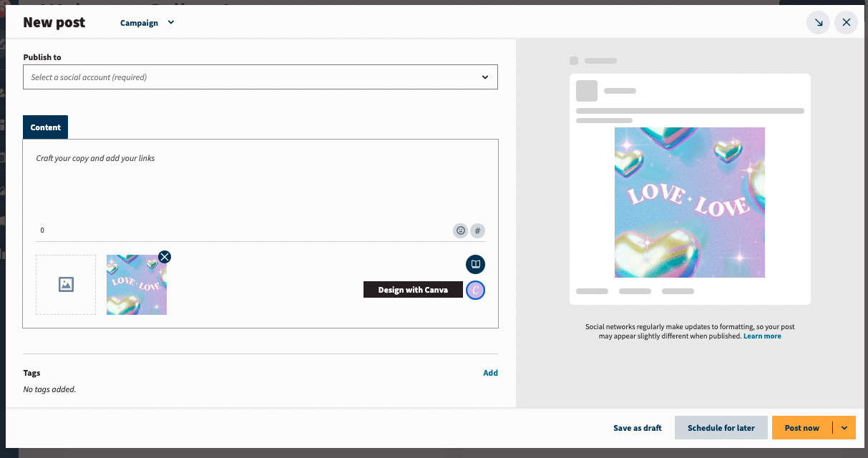Open the Learn more link
Viewport: 868px width, 458px height.
tap(762, 336)
